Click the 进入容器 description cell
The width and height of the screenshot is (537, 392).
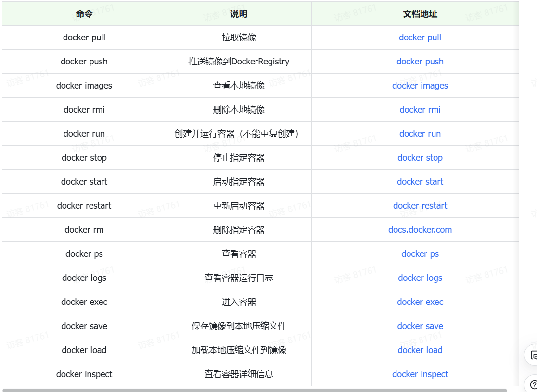[x=239, y=302]
